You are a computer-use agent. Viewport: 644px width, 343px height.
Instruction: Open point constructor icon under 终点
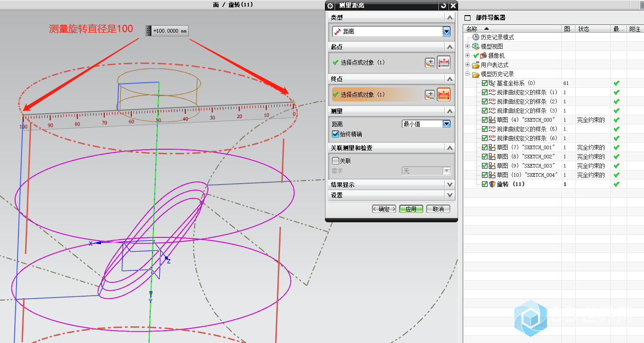(430, 95)
